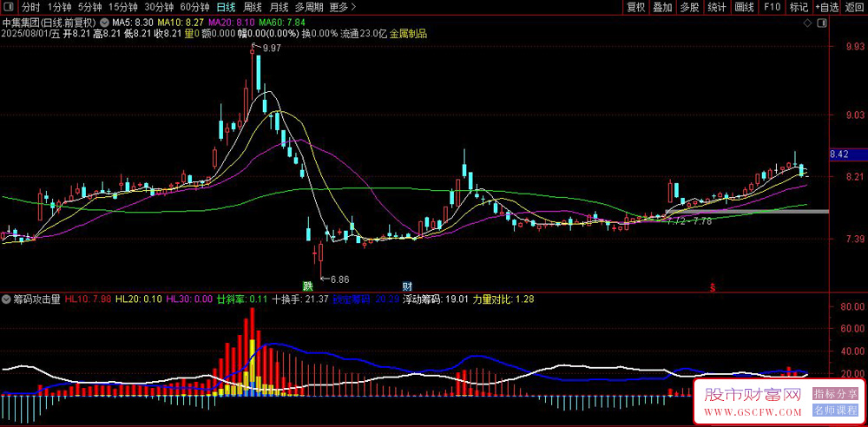Click the 浮动筹码: 19.01 value
Screen dimensions: 868x427
coord(436,299)
